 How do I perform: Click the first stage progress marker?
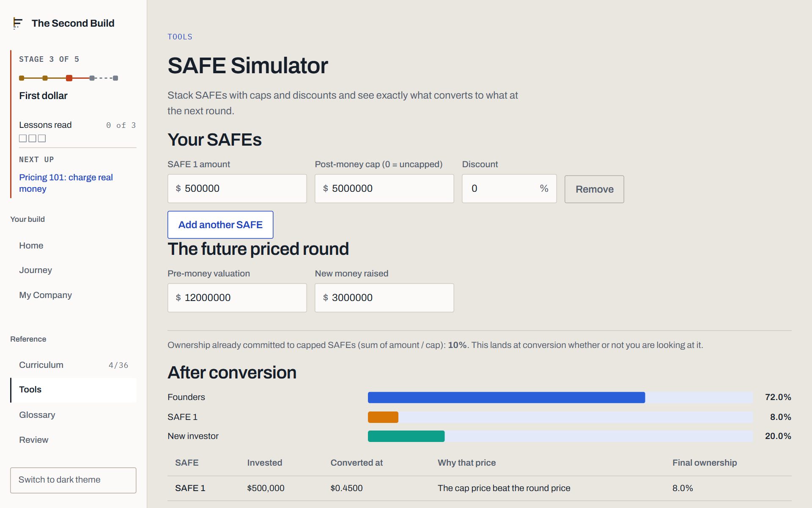pos(22,78)
